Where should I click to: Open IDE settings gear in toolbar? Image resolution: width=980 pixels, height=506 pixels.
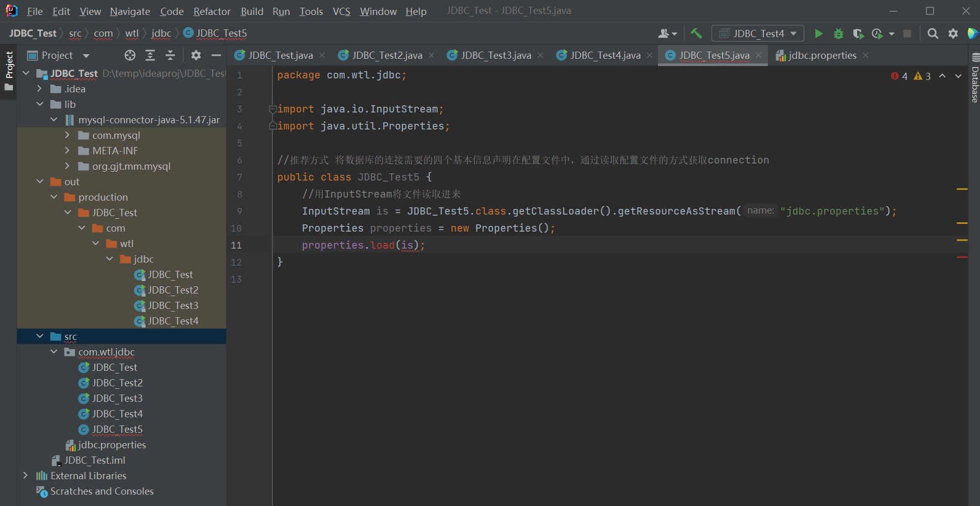click(x=953, y=34)
